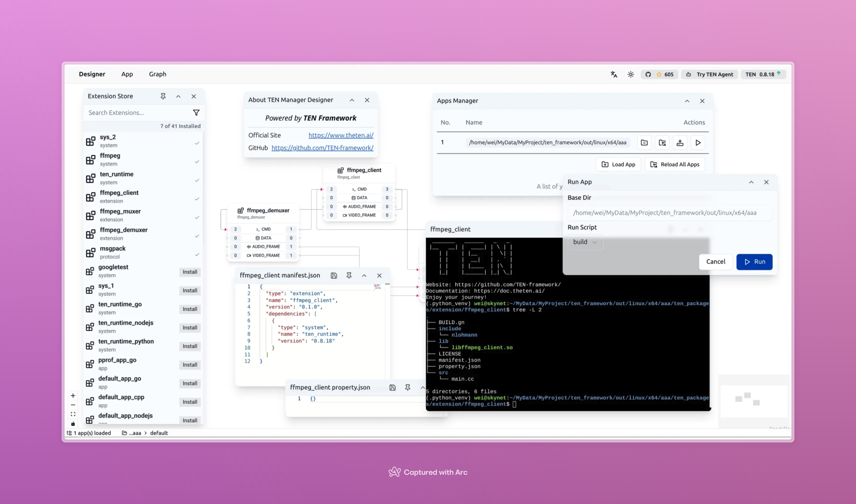Screen dimensions: 856x504
Task: Click the Search Extensions input field
Action: 136,113
